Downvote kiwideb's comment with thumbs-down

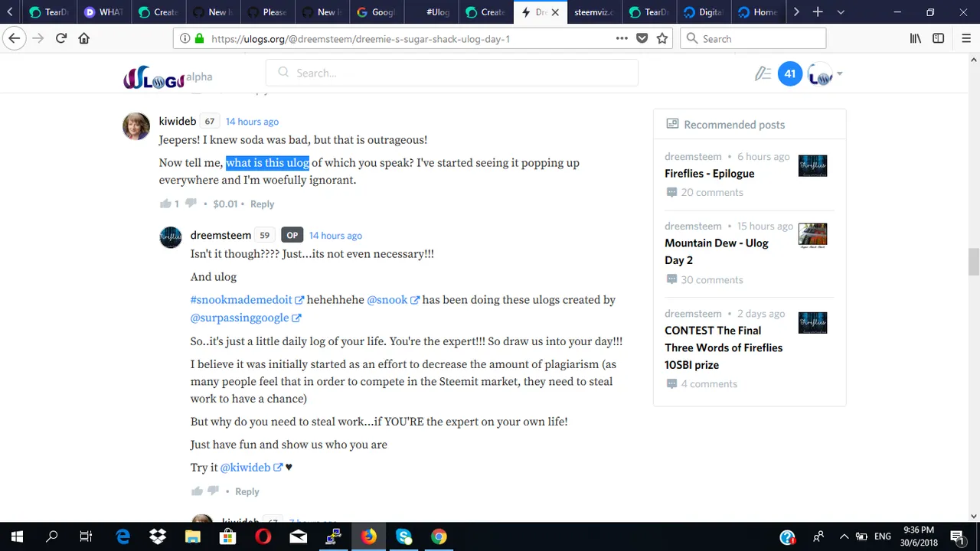point(191,204)
